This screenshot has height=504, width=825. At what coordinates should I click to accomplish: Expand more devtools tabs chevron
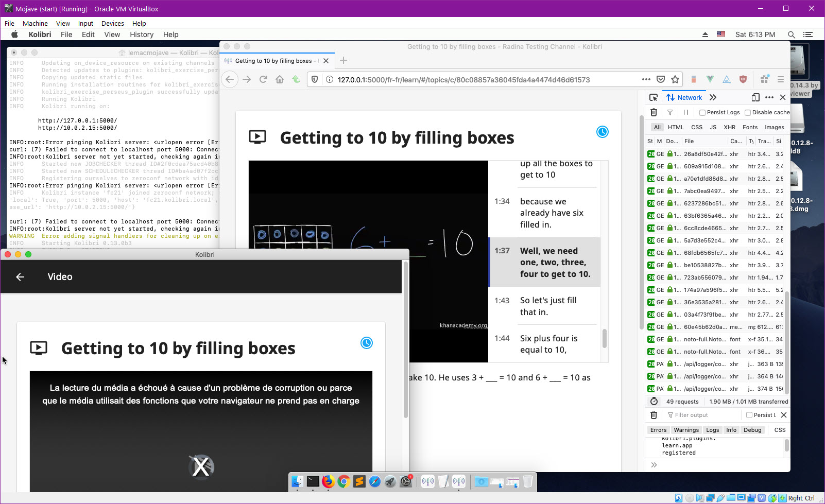(713, 97)
